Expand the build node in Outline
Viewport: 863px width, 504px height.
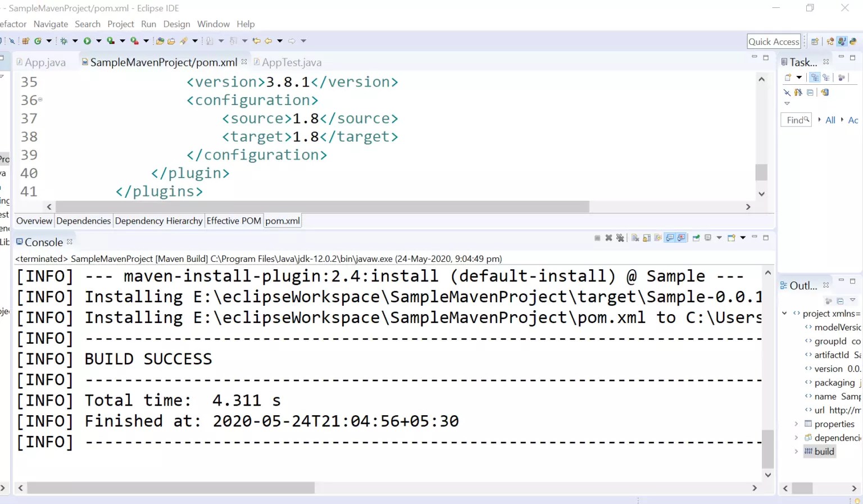(796, 451)
